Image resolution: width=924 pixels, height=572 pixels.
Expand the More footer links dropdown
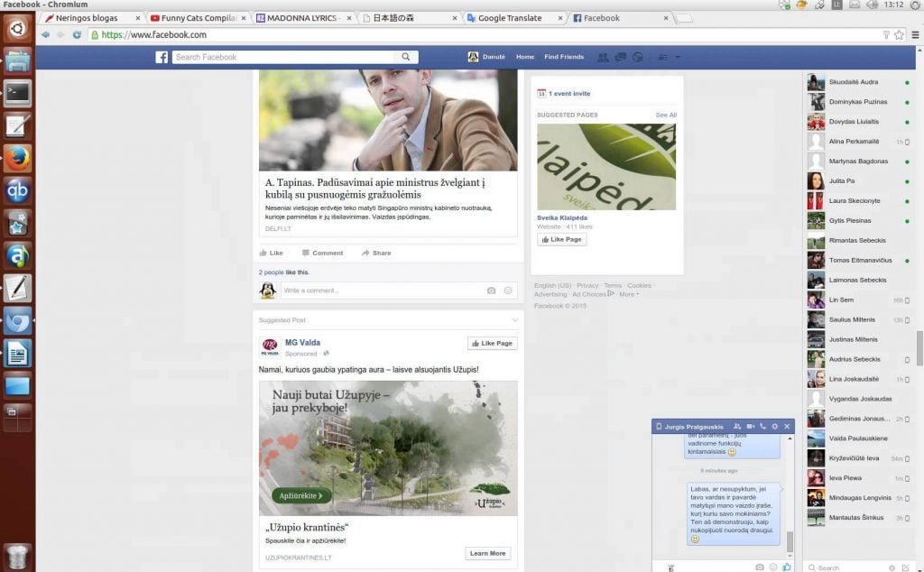tap(629, 294)
